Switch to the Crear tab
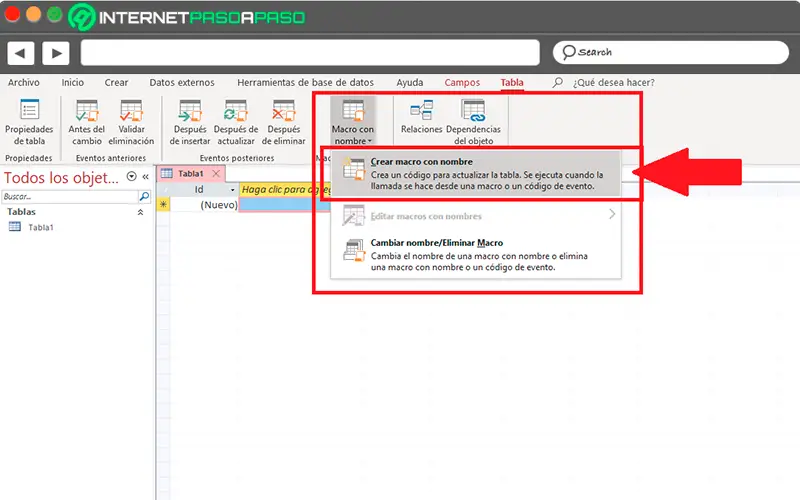800x500 pixels. coord(116,82)
